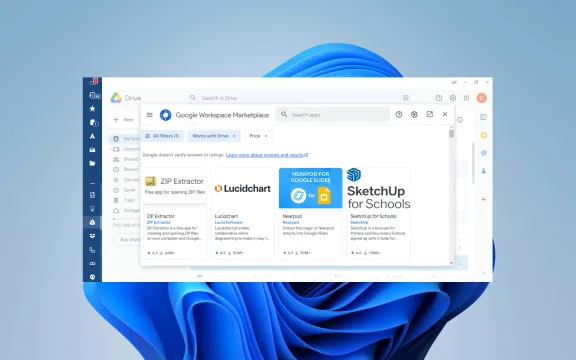
Task: Click the Google Drive logo
Action: coord(116,98)
